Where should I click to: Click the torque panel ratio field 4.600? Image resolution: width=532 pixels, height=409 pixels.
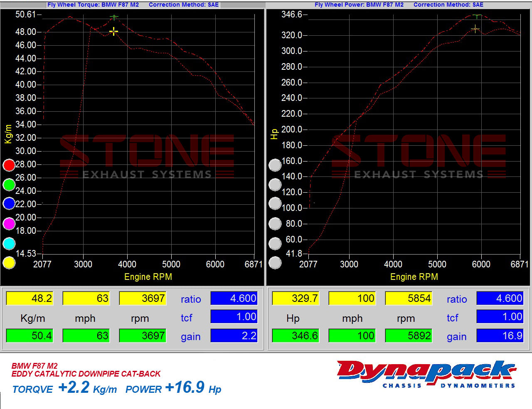click(x=234, y=298)
